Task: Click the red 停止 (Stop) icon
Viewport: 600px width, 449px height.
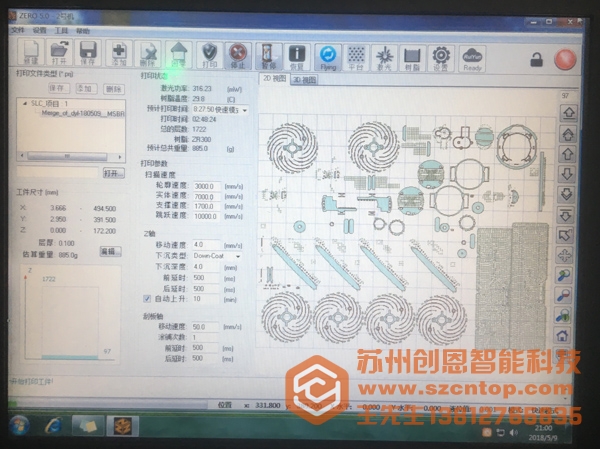Action: tap(238, 54)
